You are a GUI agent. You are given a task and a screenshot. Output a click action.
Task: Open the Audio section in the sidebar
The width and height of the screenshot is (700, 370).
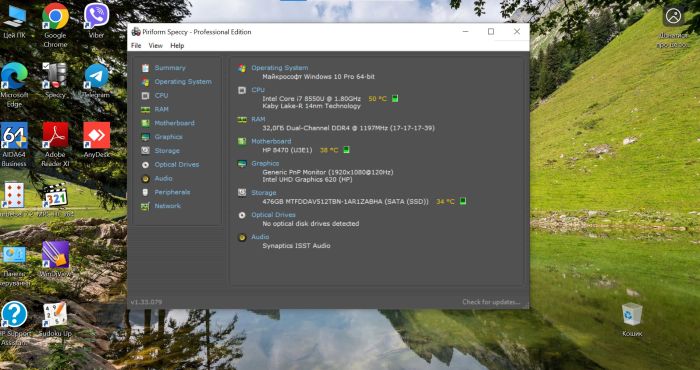coord(163,179)
